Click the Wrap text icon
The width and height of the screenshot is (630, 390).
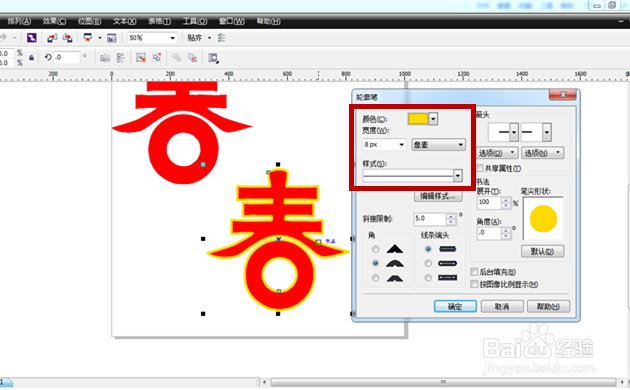tap(213, 58)
